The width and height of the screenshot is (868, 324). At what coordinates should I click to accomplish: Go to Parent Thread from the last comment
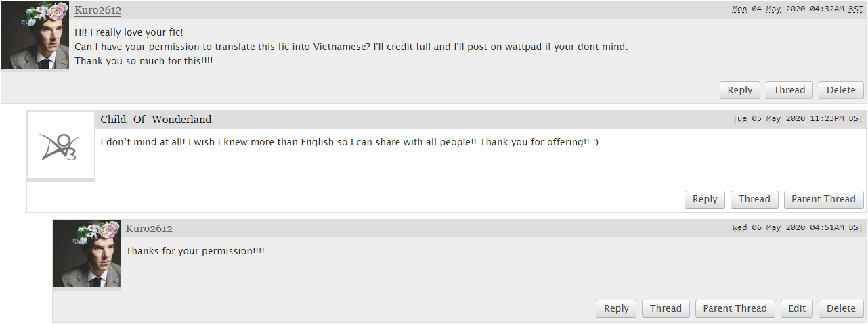click(735, 308)
